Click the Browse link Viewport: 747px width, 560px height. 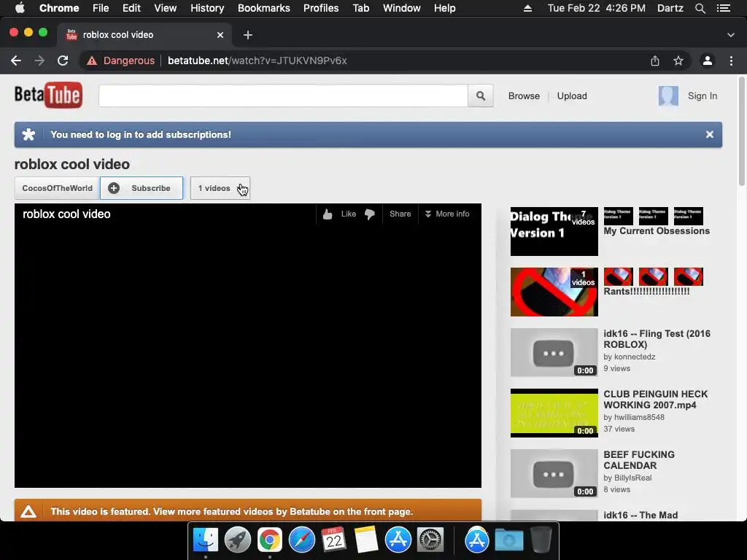(x=524, y=96)
